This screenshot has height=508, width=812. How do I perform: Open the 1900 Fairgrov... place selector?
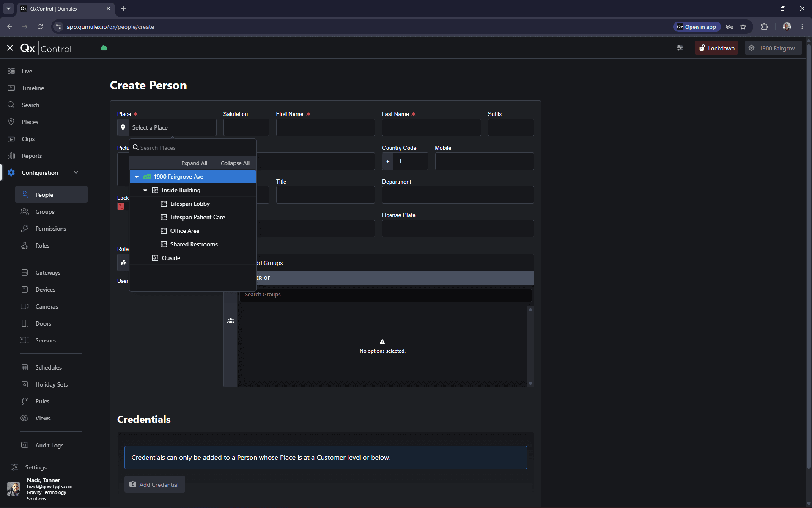(x=773, y=48)
